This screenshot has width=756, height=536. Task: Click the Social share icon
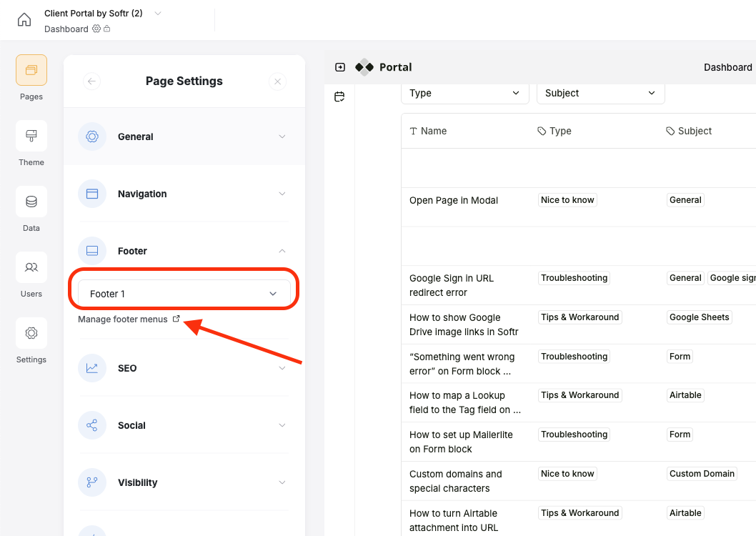pos(92,425)
